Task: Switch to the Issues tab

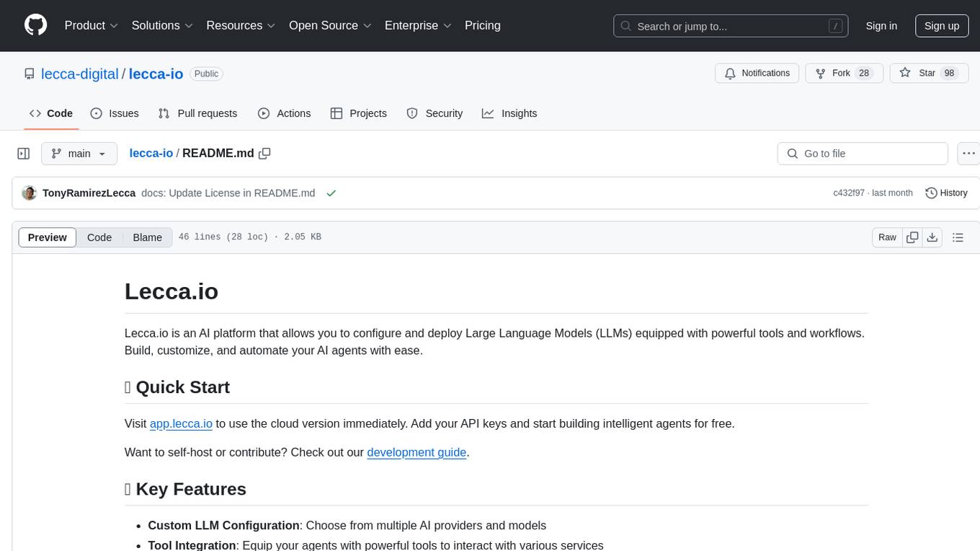Action: point(115,113)
